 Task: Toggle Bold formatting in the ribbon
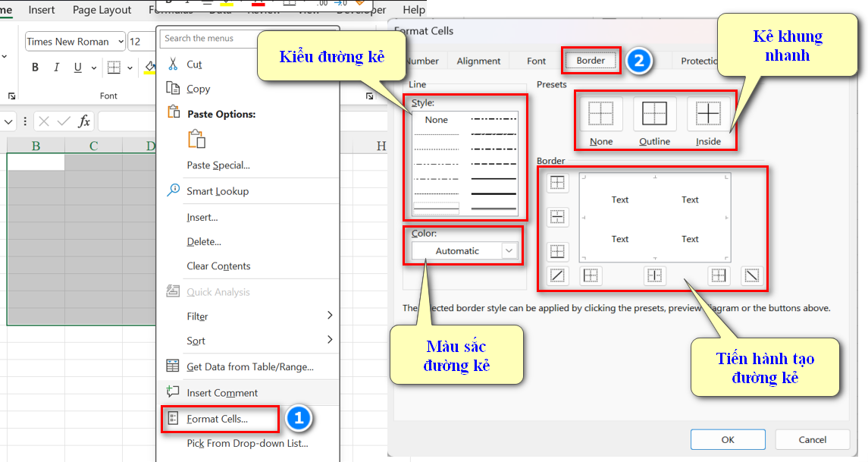35,68
